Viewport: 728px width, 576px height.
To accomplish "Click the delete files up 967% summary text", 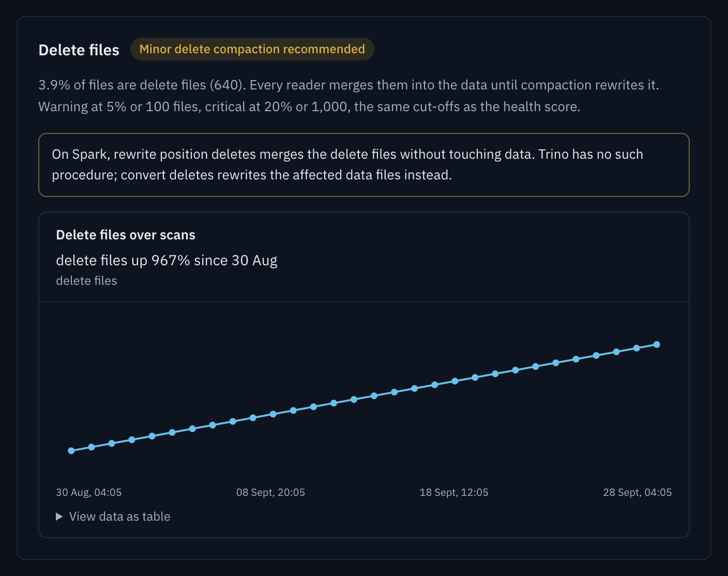I will click(166, 260).
